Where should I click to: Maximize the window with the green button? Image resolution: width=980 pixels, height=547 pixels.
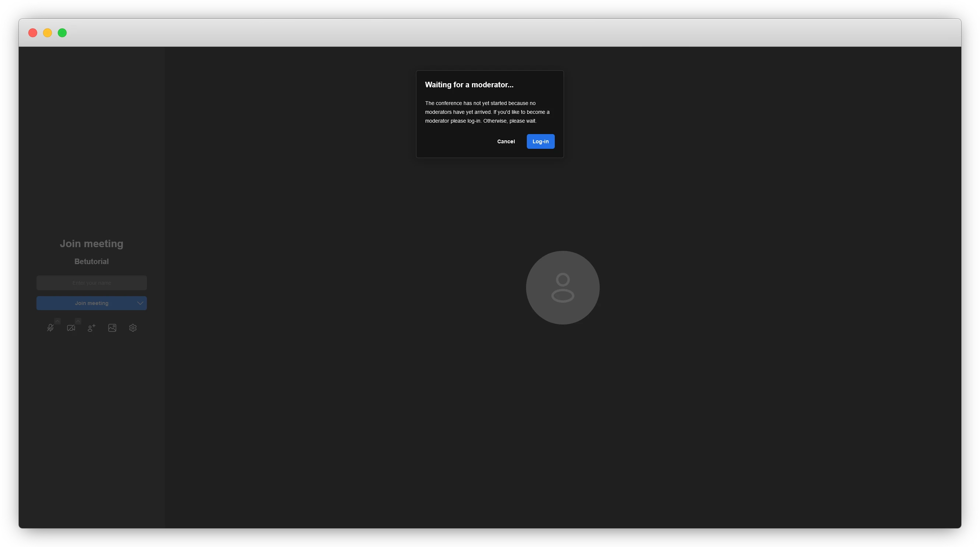62,33
